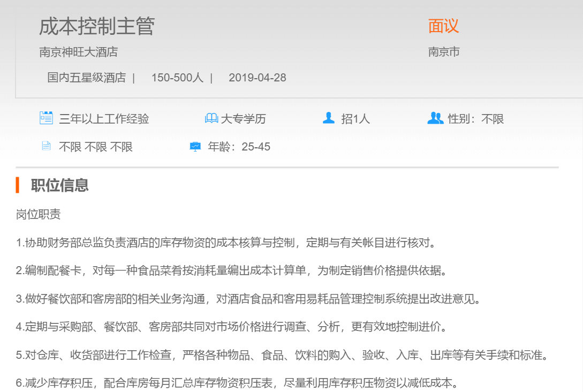Click responsibility item 6 about 减少库存积压
The image size is (583, 392).
click(x=238, y=382)
